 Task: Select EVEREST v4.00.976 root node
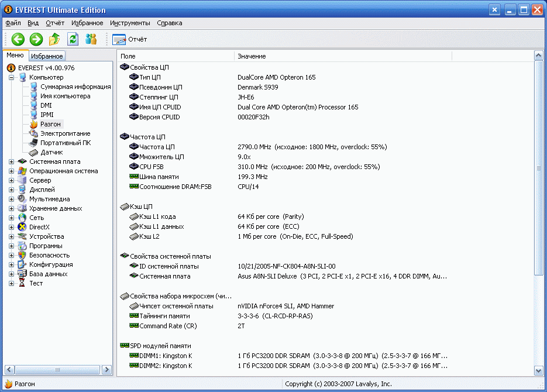coord(46,68)
